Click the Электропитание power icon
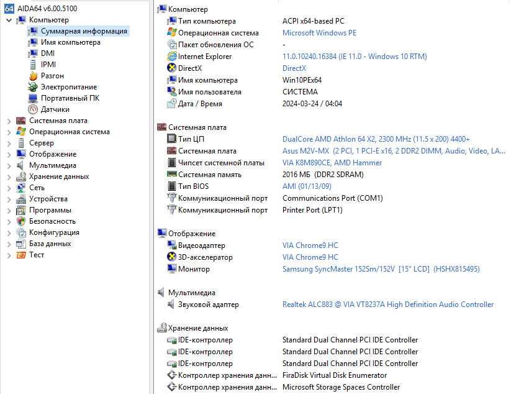 [x=33, y=87]
